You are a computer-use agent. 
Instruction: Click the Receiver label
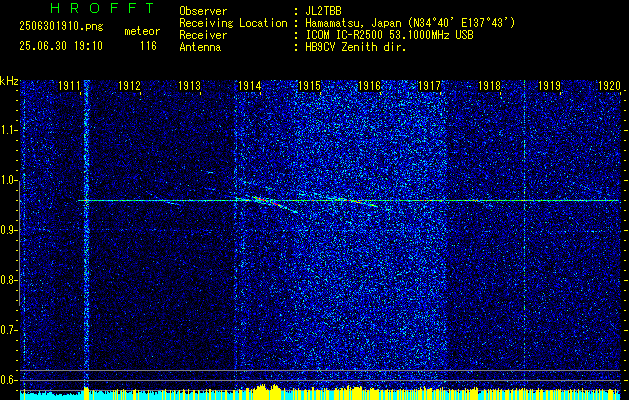(x=203, y=35)
